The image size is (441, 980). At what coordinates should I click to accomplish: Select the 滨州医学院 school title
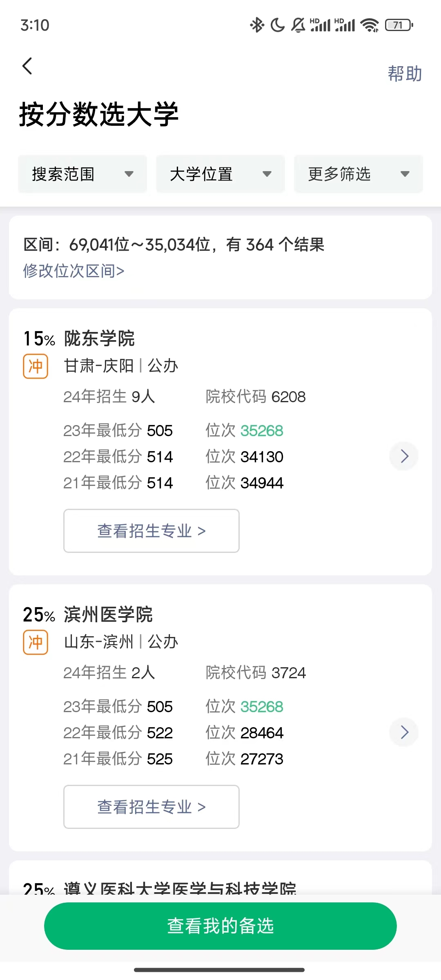108,615
